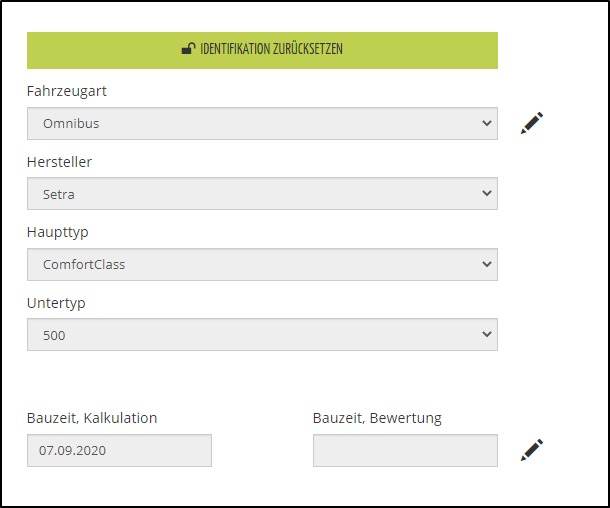Viewport: 610px width, 508px height.
Task: Click the Bauzeit, Kalkulation date field
Action: point(119,451)
